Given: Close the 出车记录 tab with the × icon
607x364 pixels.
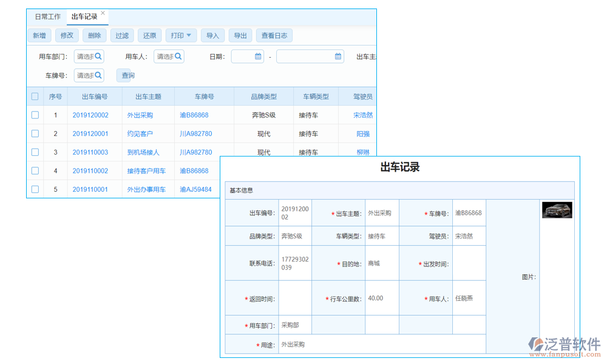Looking at the screenshot, I should click(x=103, y=12).
